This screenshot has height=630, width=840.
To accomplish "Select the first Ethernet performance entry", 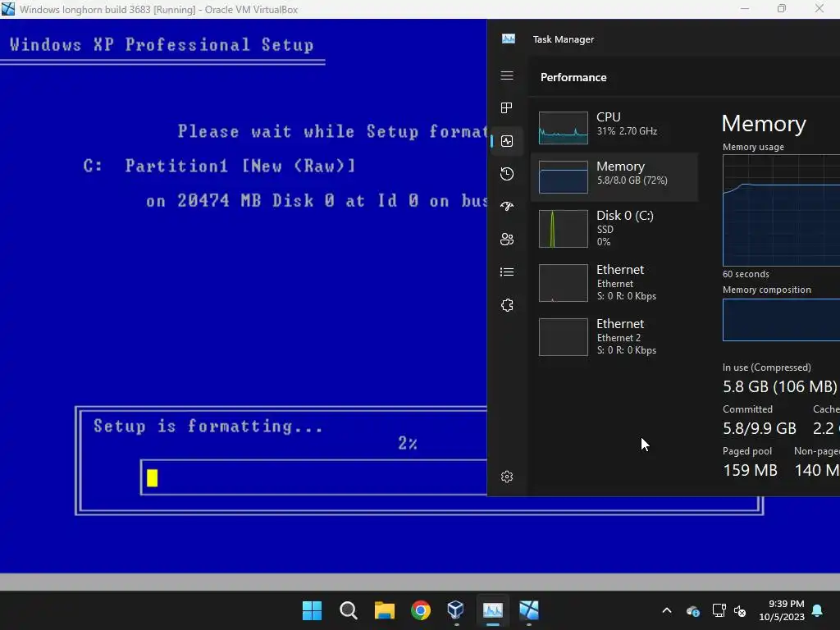I will [x=614, y=283].
